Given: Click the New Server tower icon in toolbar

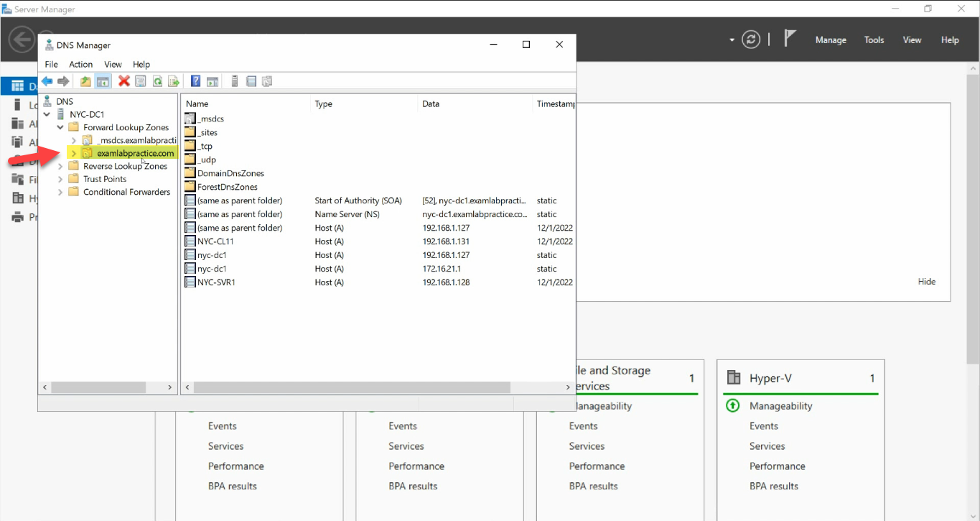Looking at the screenshot, I should point(235,81).
